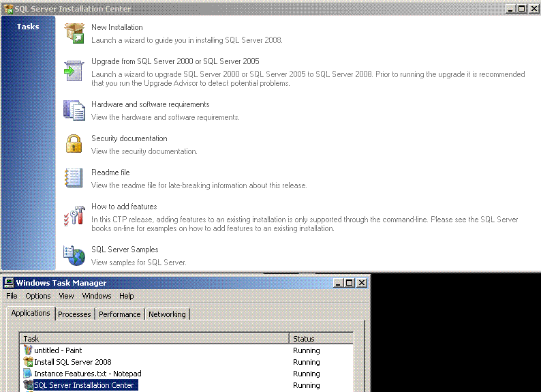Click the Paint icon in the task list
The image size is (541, 392).
[28, 350]
